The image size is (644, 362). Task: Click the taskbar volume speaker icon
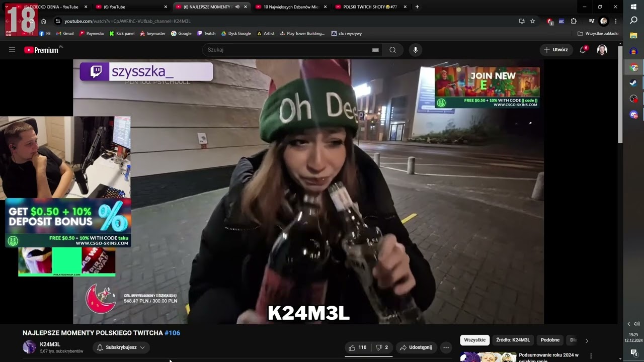pyautogui.click(x=637, y=324)
